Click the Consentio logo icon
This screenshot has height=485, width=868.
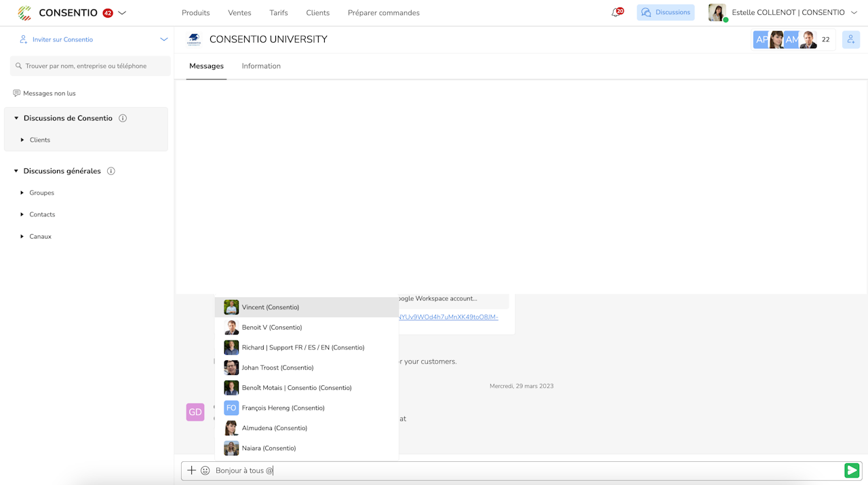pyautogui.click(x=24, y=13)
